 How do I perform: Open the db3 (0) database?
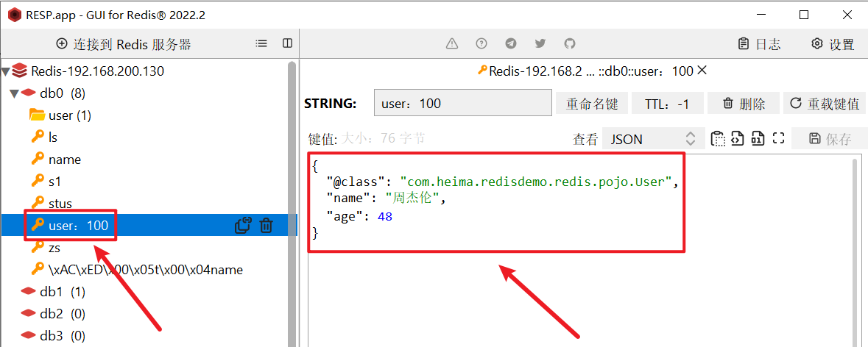(52, 335)
